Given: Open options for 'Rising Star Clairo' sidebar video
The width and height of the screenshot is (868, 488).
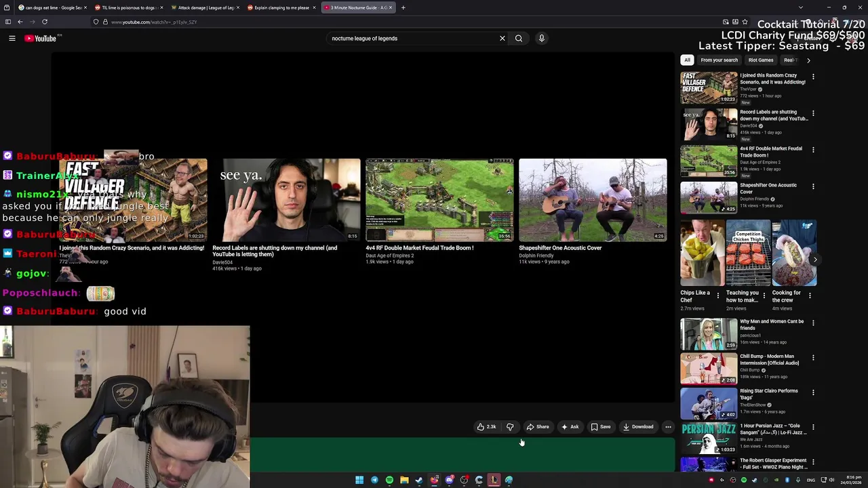Looking at the screenshot, I should click(x=813, y=392).
